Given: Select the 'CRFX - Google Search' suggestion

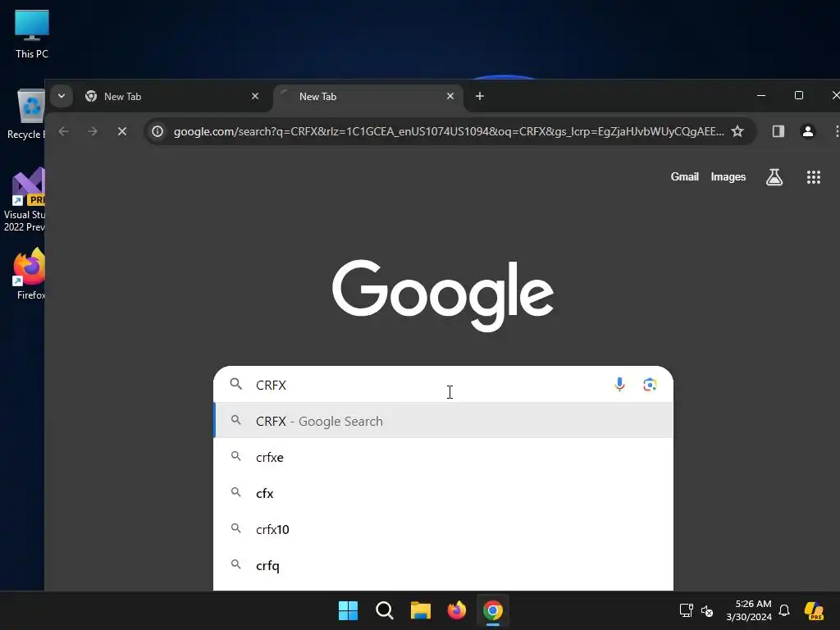Looking at the screenshot, I should [444, 421].
